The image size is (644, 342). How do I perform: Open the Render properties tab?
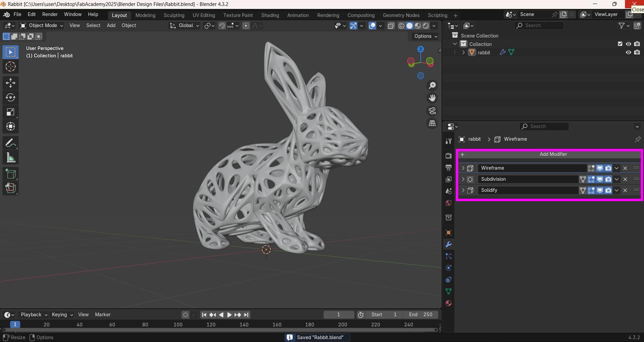(449, 155)
